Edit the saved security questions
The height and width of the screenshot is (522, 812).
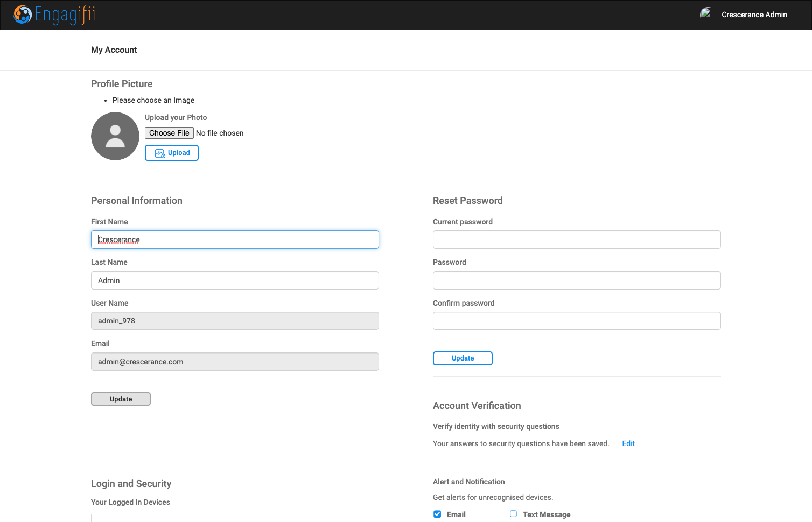(x=628, y=443)
